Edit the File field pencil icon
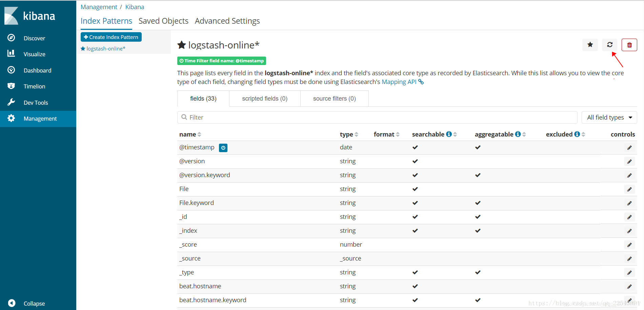644x310 pixels. 629,189
